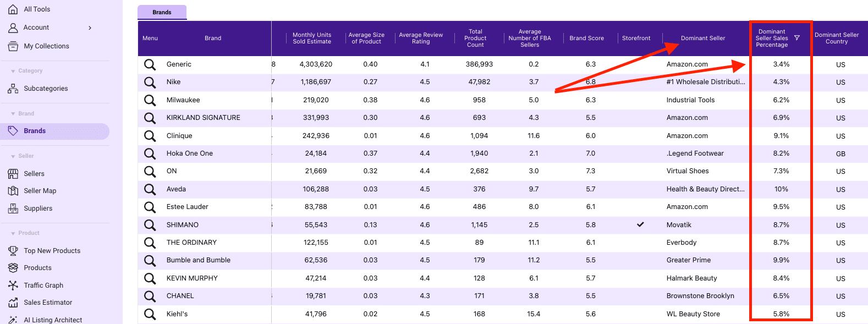Sort by Monthly Units Sold Estimate column
868x324 pixels.
[x=312, y=38]
